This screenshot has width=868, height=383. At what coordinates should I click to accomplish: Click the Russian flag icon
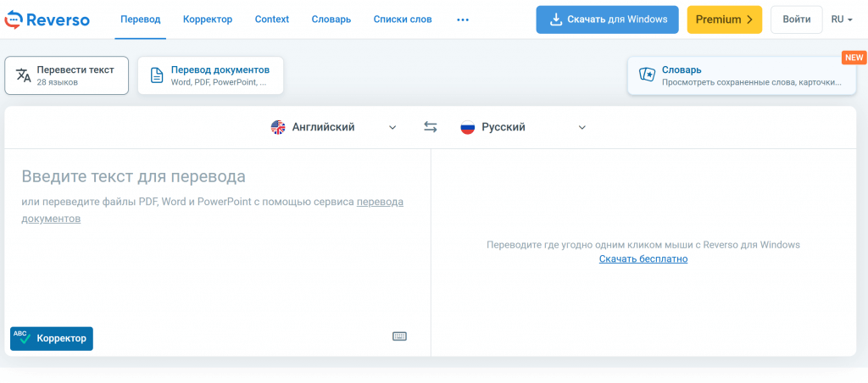[x=467, y=127]
